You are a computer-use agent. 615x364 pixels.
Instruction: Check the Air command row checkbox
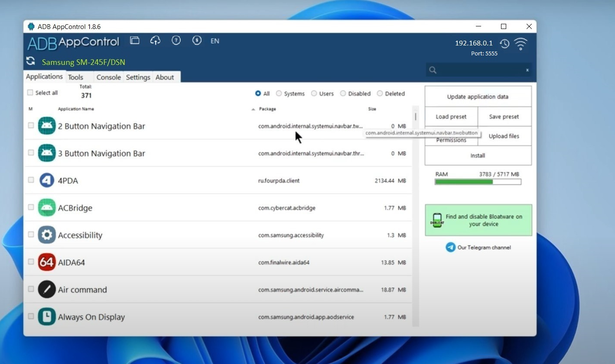tap(31, 289)
